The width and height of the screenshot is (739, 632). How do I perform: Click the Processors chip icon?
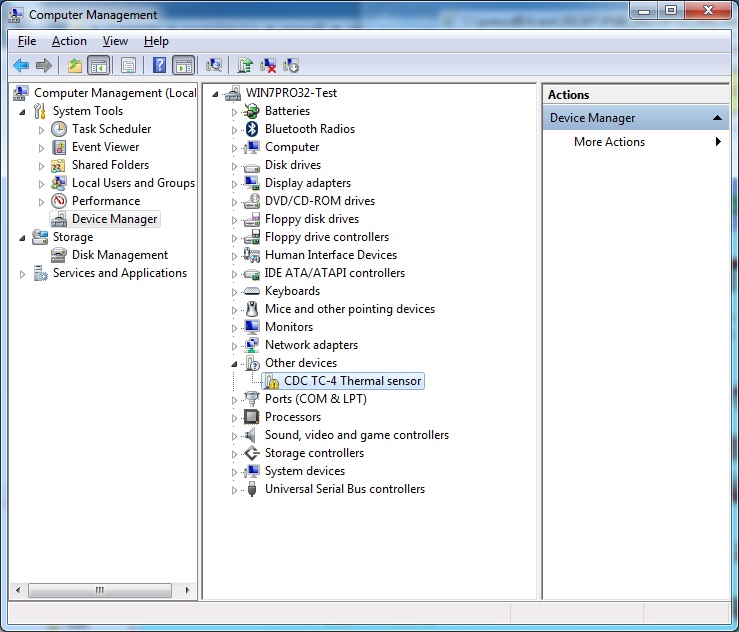tap(251, 417)
